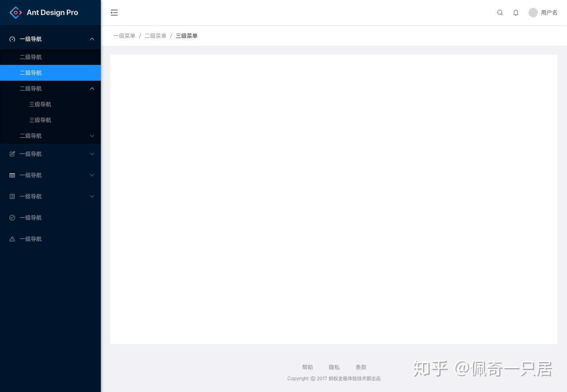Click the edit form icon in sidebar
This screenshot has width=567, height=392.
coord(12,154)
